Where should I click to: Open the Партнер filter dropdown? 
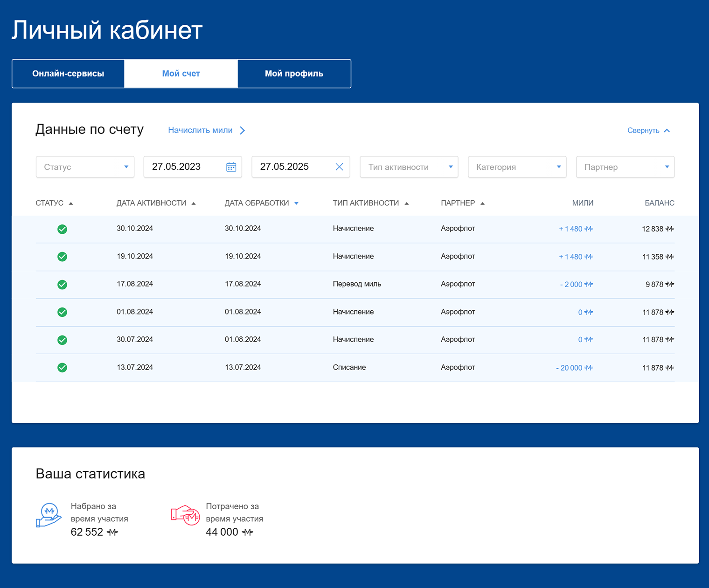(625, 167)
